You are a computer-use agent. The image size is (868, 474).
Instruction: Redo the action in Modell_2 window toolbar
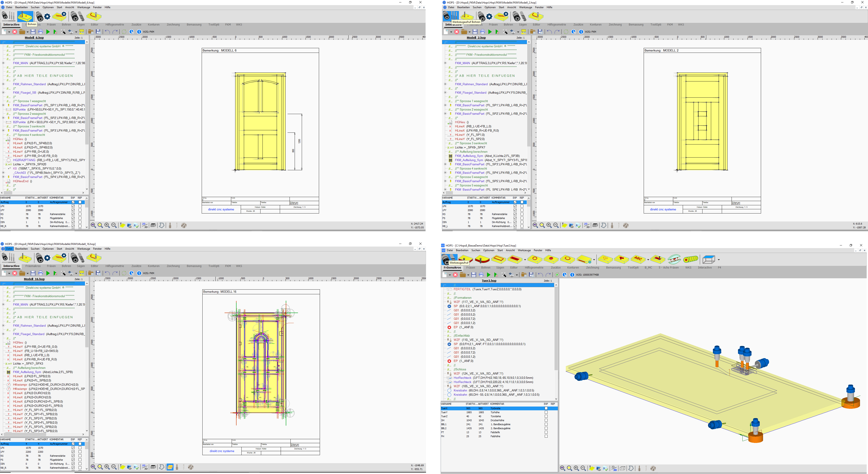pyautogui.click(x=557, y=32)
